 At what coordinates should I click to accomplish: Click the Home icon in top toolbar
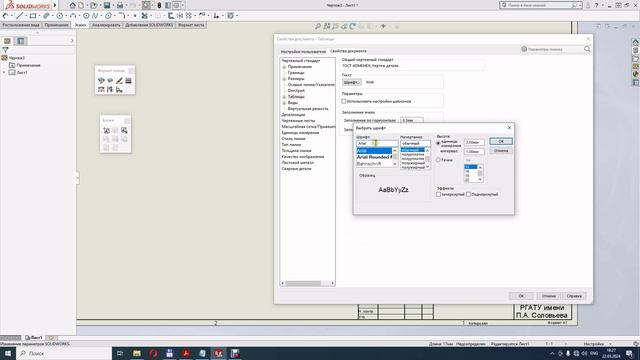click(x=72, y=5)
